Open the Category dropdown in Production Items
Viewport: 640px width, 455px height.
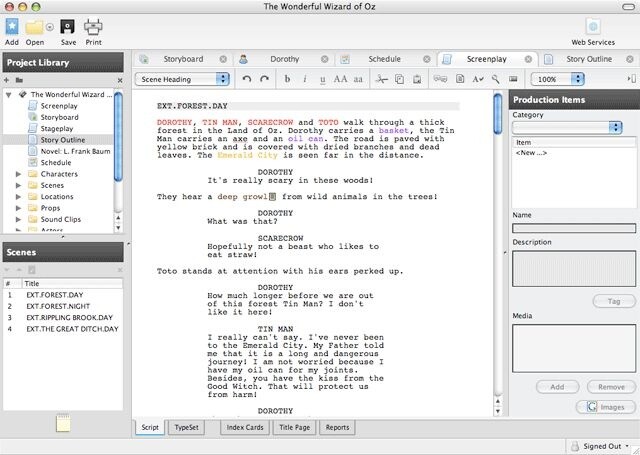567,127
